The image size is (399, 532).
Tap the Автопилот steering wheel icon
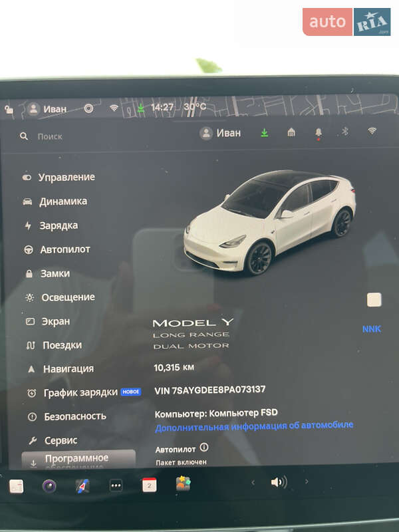28,250
